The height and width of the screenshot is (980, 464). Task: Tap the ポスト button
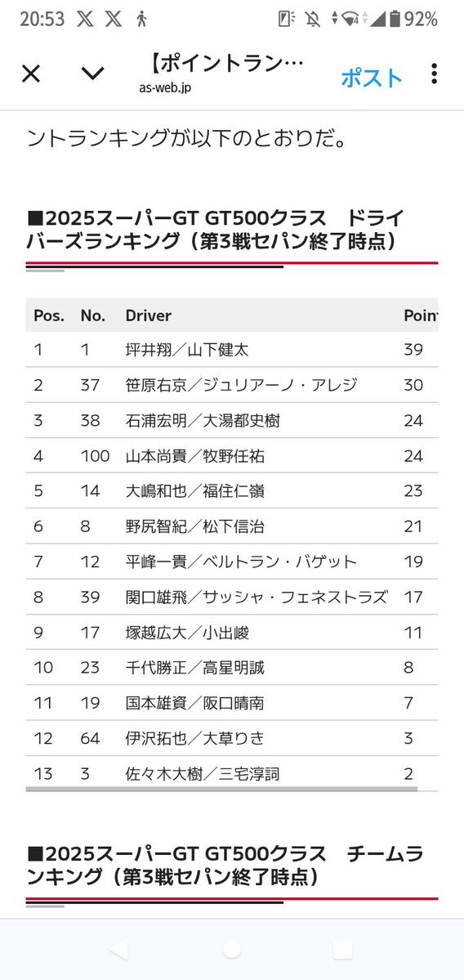pyautogui.click(x=372, y=78)
